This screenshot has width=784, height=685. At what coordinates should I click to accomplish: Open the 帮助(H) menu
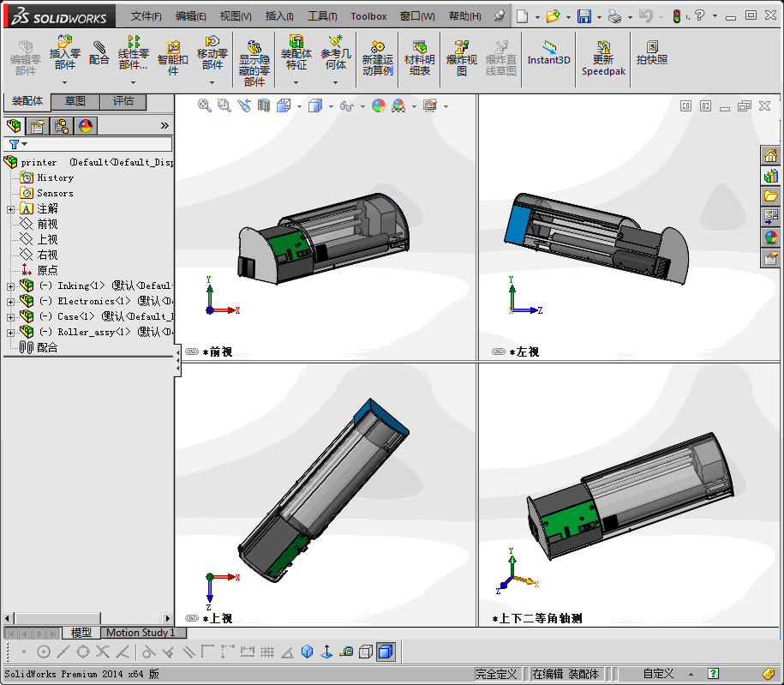(x=464, y=16)
